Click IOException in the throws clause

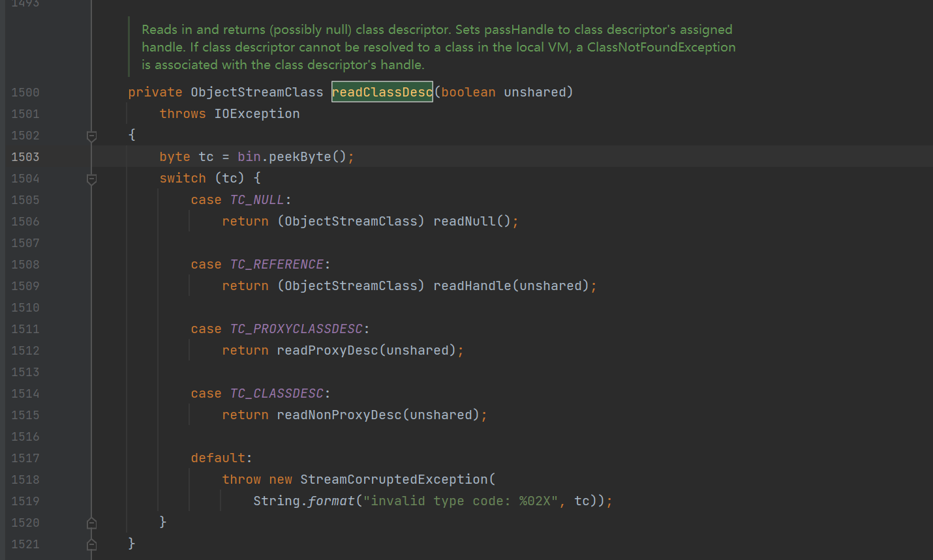(x=257, y=113)
